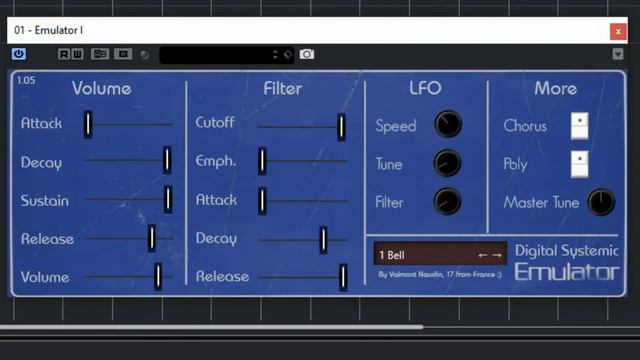Viewport: 640px width, 360px height.
Task: Click the Filter Cutoff slider handle
Action: tap(342, 127)
